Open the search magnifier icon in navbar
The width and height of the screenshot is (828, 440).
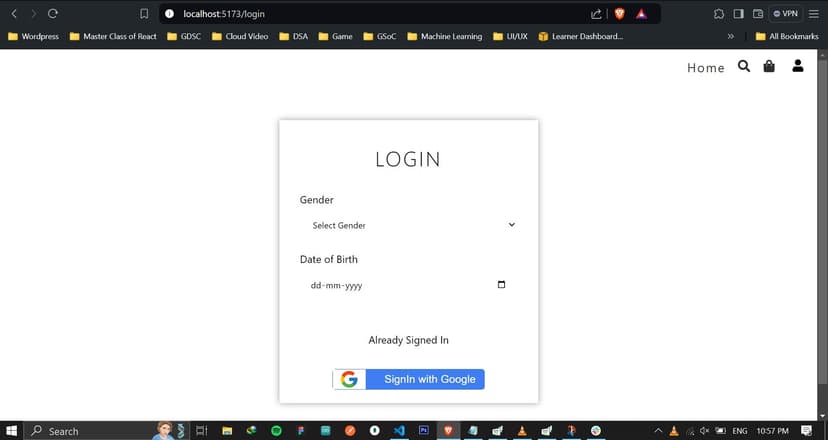tap(744, 66)
